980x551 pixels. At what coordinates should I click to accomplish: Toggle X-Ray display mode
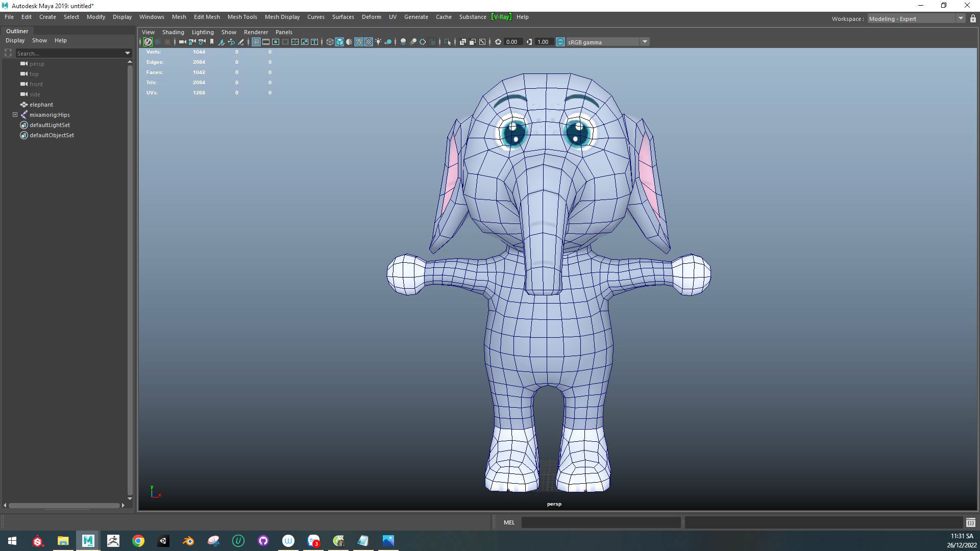(463, 42)
